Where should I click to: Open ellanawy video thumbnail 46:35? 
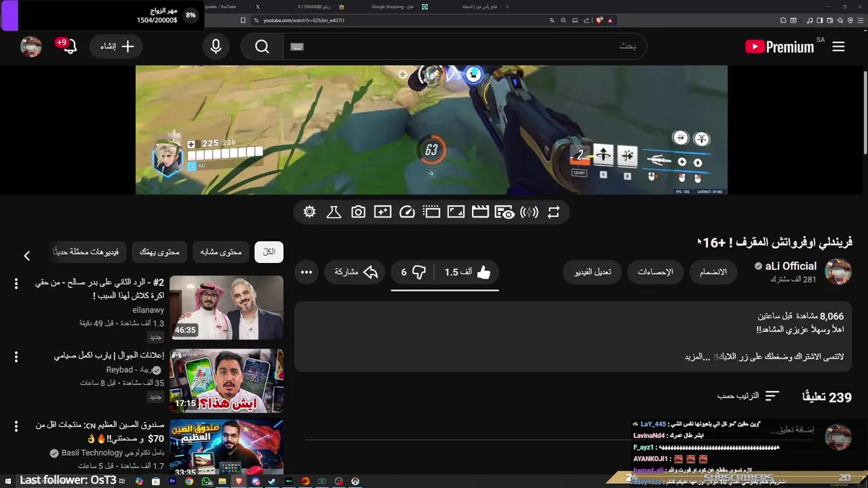(x=226, y=307)
